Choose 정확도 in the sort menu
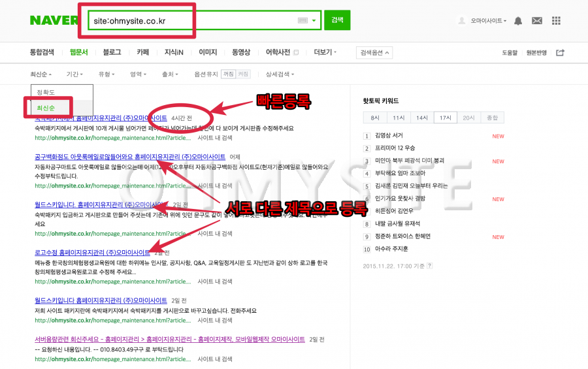Image resolution: width=588 pixels, height=369 pixels. (x=46, y=92)
